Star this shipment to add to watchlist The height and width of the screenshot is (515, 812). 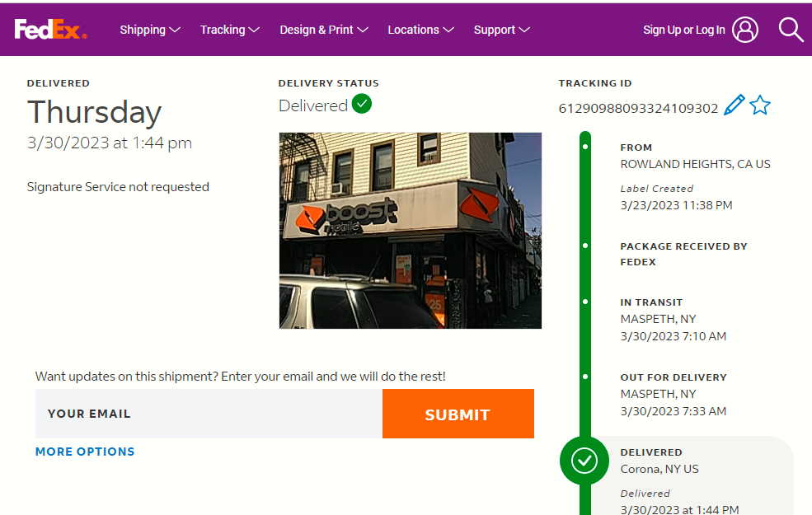(x=760, y=105)
